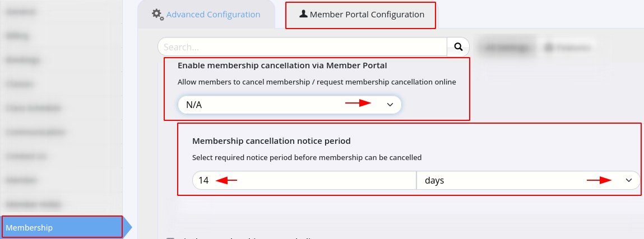Select Membership in the left sidebar
This screenshot has height=239, width=644.
[62, 227]
